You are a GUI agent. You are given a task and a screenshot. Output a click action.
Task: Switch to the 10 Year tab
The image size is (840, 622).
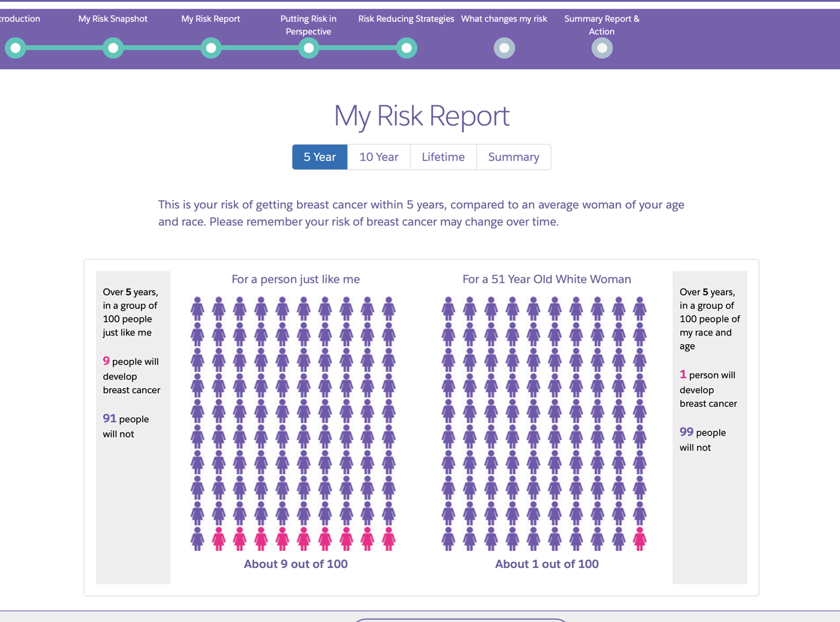[379, 157]
